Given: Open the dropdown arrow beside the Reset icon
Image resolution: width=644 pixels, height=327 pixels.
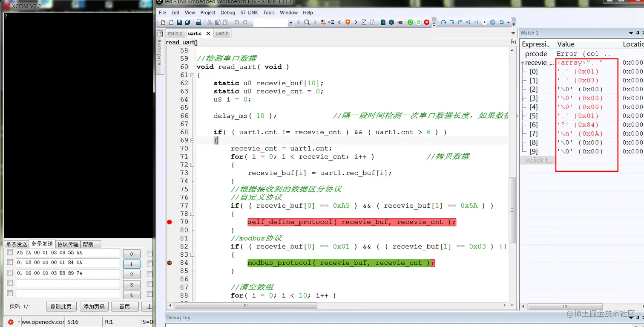Looking at the screenshot, I should pos(508,22).
